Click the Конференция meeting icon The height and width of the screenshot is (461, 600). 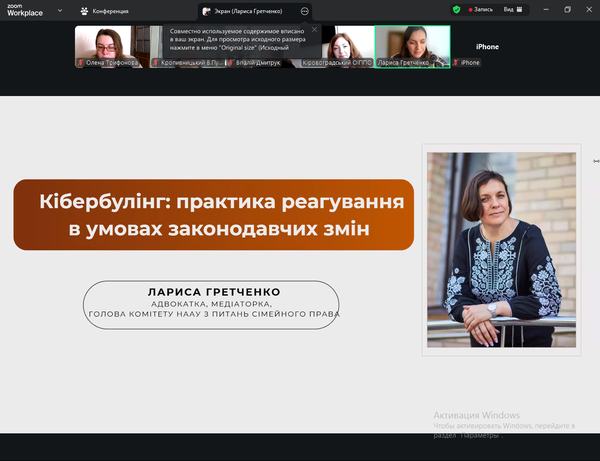[x=85, y=10]
